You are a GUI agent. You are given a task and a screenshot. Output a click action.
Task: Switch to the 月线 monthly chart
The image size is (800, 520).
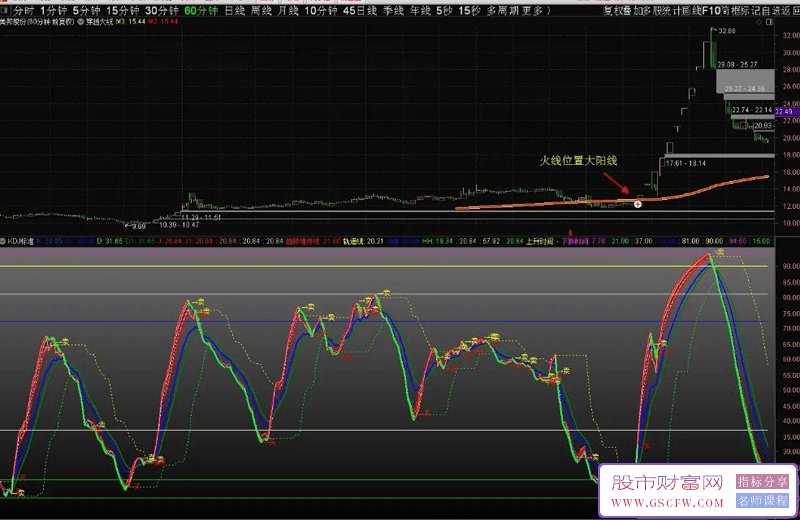pos(288,10)
